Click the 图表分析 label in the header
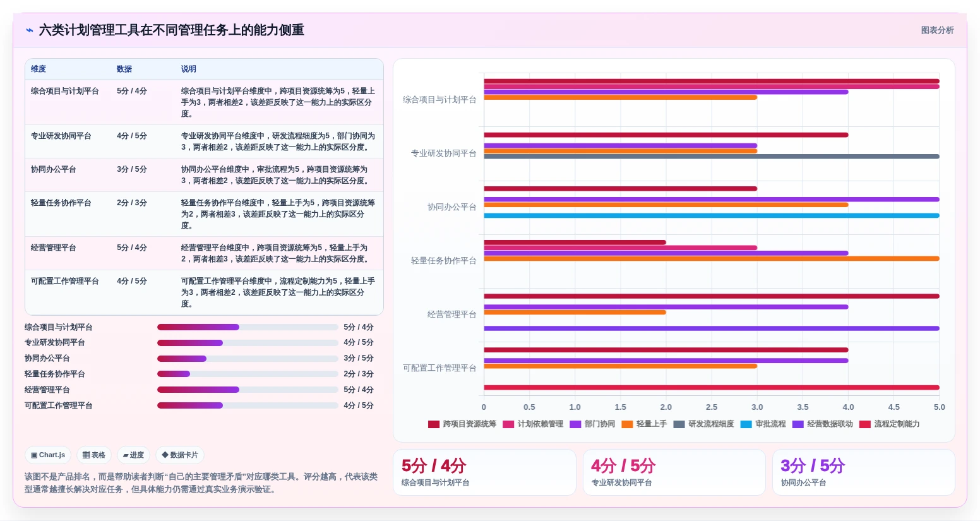This screenshot has width=980, height=521. [937, 30]
